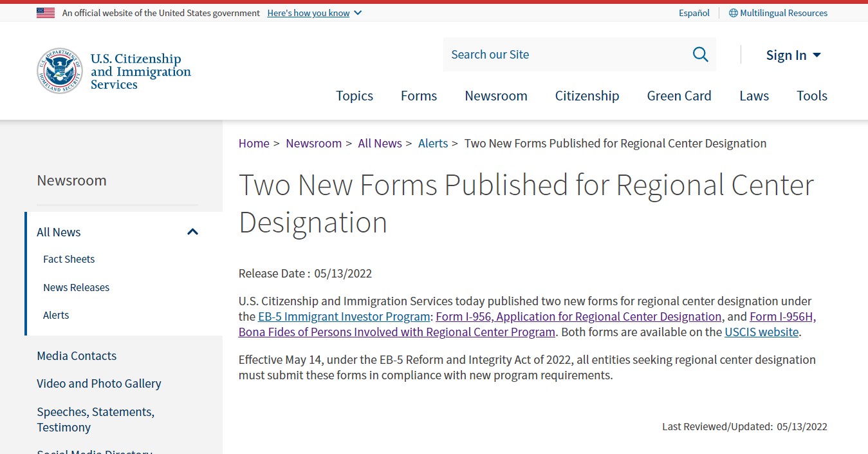
Task: Expand the "Here's how you know" disclosure
Action: 314,13
